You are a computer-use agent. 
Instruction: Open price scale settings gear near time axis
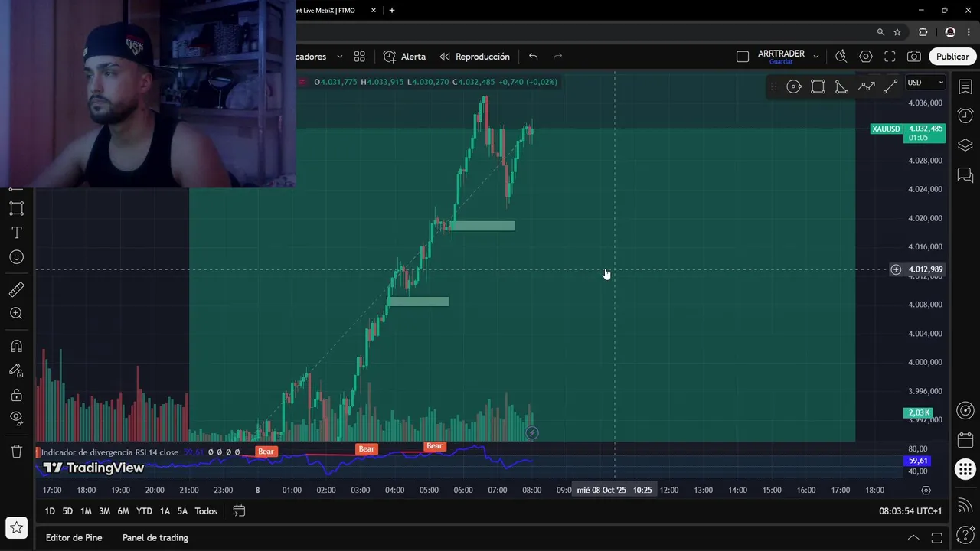[x=926, y=490]
